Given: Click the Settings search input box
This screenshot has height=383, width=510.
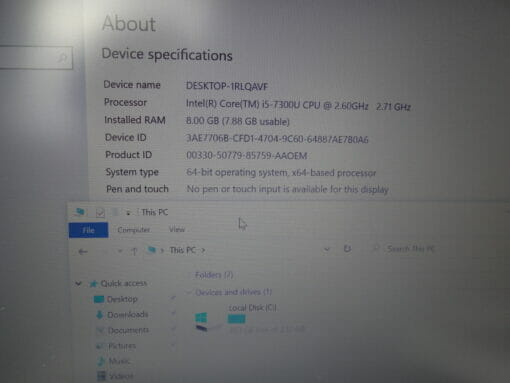Looking at the screenshot, I should pos(36,58).
